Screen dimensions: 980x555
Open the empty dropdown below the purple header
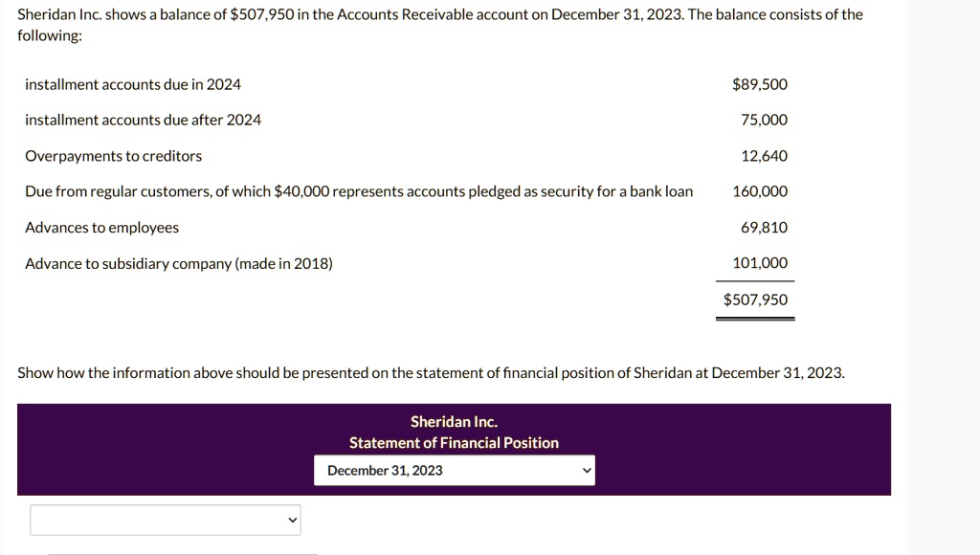pyautogui.click(x=166, y=520)
